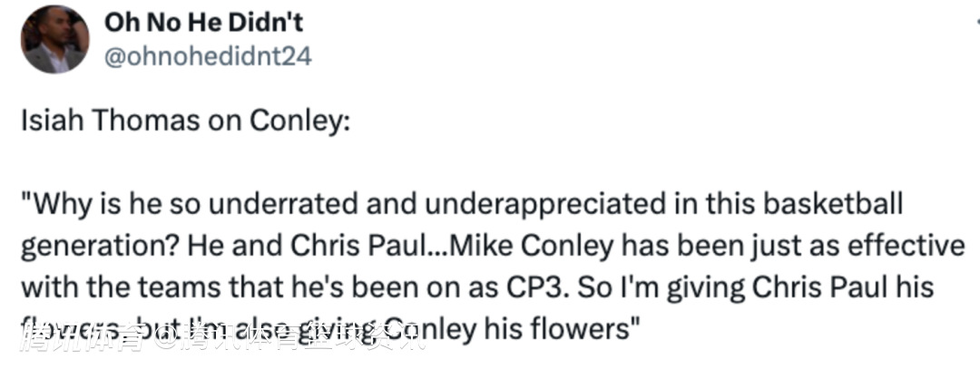Click the cropped more-options dots at top right
Screen dimensions: 980x369
977,23
